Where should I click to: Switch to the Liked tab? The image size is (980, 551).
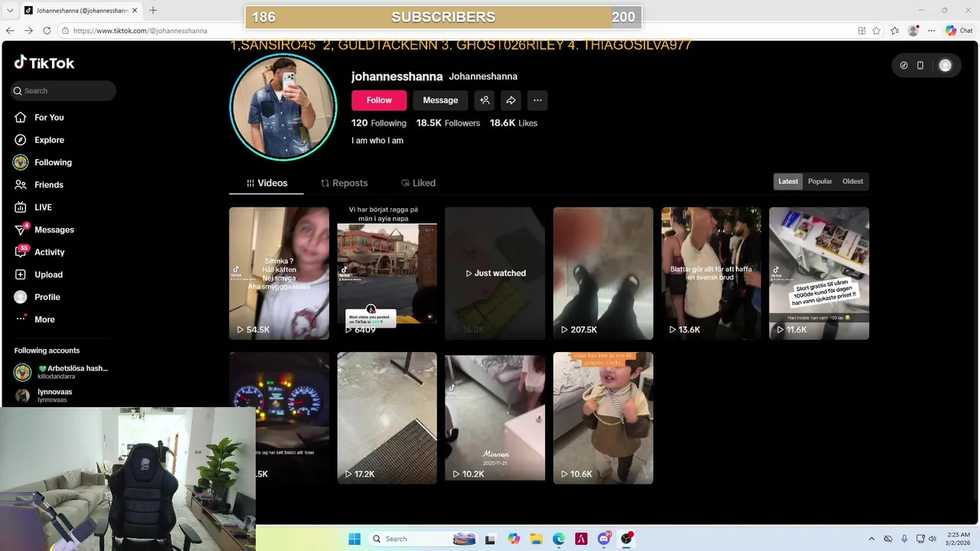pos(418,183)
